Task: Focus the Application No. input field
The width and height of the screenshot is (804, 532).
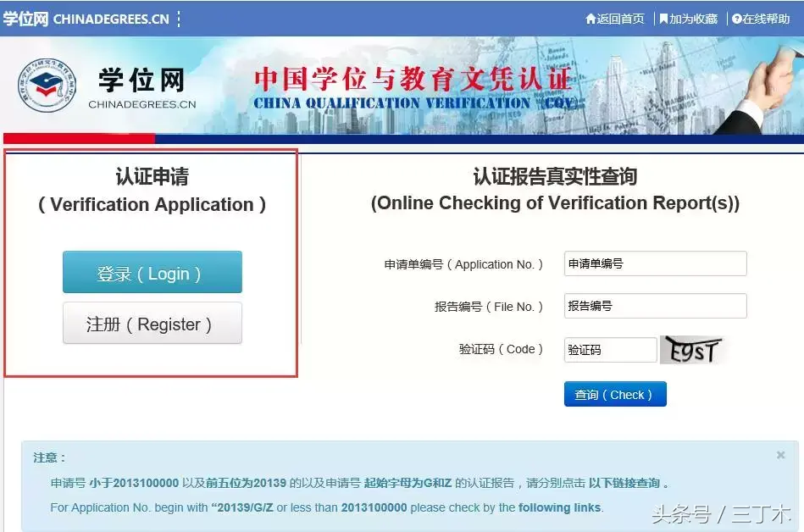Action: tap(655, 263)
